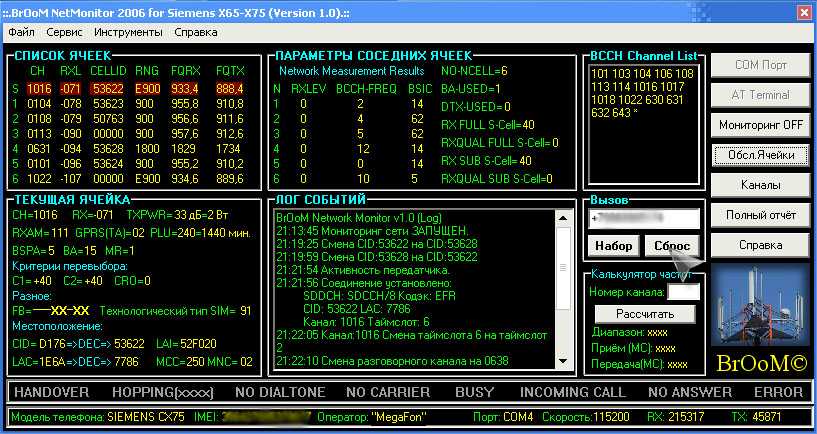
Task: Open the Каналы button
Action: (x=761, y=185)
